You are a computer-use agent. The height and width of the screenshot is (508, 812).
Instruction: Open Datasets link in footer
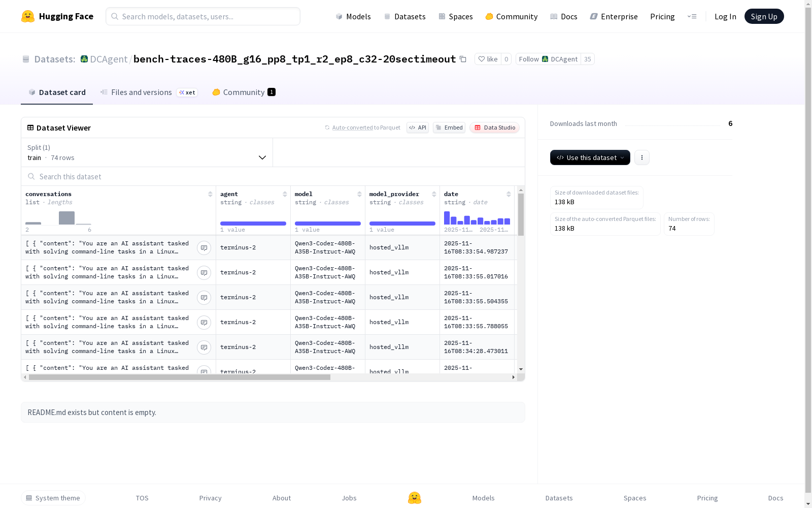pos(559,498)
